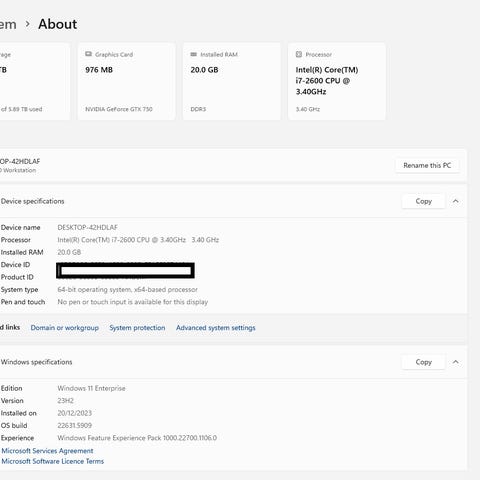This screenshot has width=480, height=480.
Task: Click the Processor card icon
Action: pyautogui.click(x=299, y=54)
